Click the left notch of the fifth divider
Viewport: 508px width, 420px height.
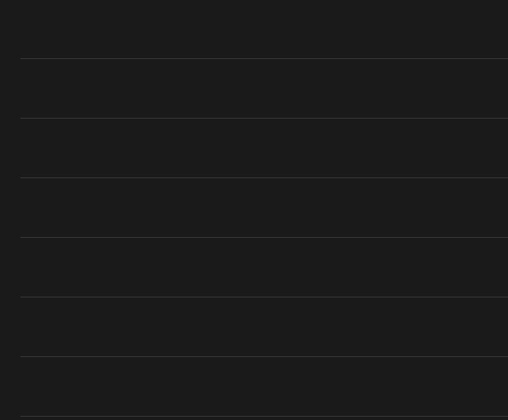(x=19, y=296)
